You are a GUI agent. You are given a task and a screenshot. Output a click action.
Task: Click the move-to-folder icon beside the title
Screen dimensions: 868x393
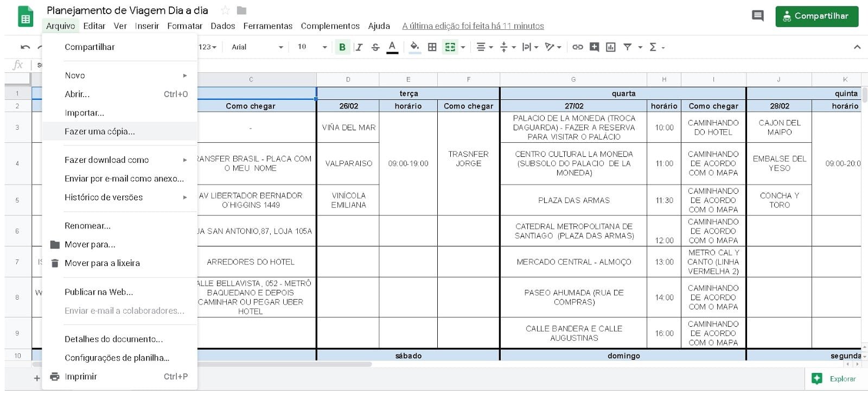(x=242, y=10)
